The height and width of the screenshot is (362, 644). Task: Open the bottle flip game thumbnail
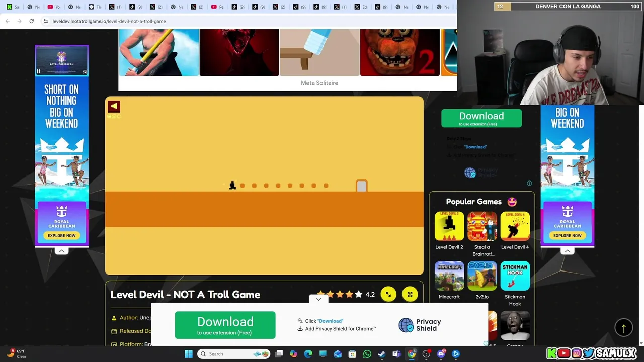point(319,52)
